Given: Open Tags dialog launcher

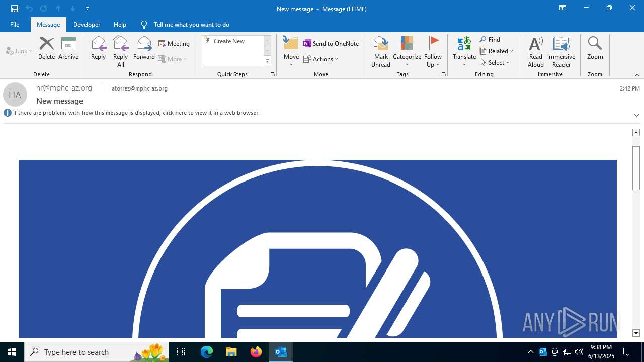Looking at the screenshot, I should (444, 74).
